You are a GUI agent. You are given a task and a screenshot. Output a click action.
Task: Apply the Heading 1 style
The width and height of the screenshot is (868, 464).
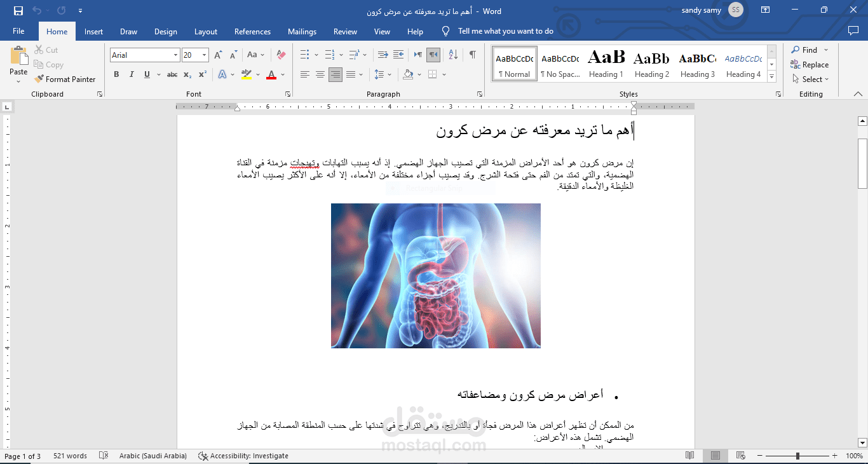tap(606, 64)
